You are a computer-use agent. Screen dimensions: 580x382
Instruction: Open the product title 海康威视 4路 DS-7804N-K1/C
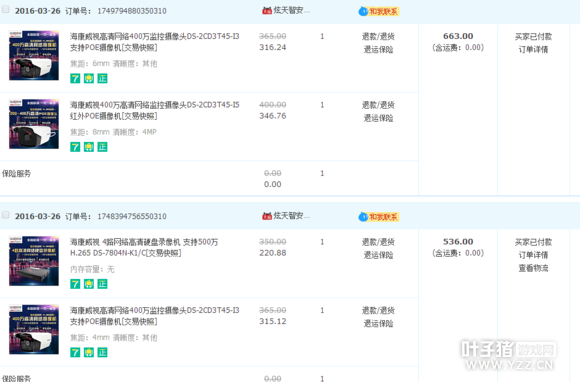click(144, 247)
